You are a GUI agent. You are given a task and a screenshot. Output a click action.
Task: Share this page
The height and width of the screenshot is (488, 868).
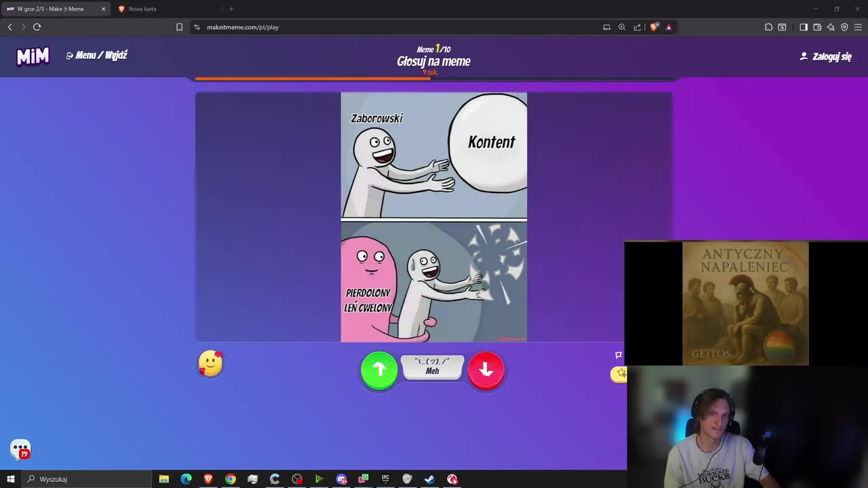click(637, 27)
